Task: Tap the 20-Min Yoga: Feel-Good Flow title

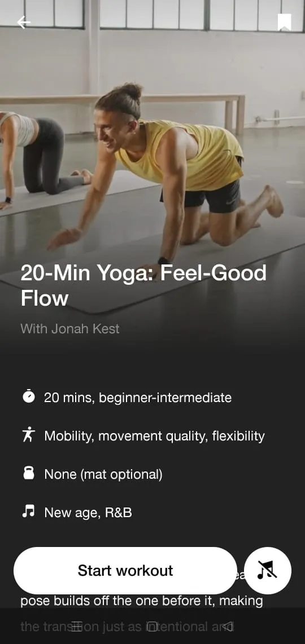Action: click(x=143, y=285)
